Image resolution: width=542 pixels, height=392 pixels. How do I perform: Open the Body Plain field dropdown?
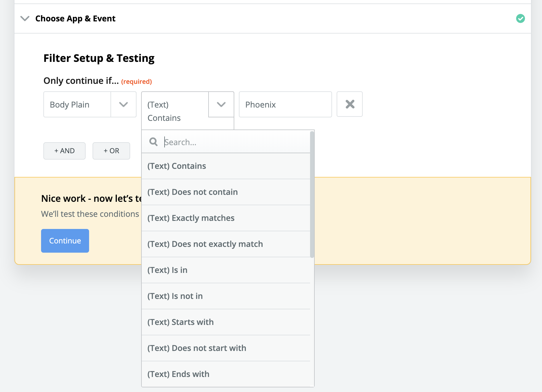click(123, 104)
